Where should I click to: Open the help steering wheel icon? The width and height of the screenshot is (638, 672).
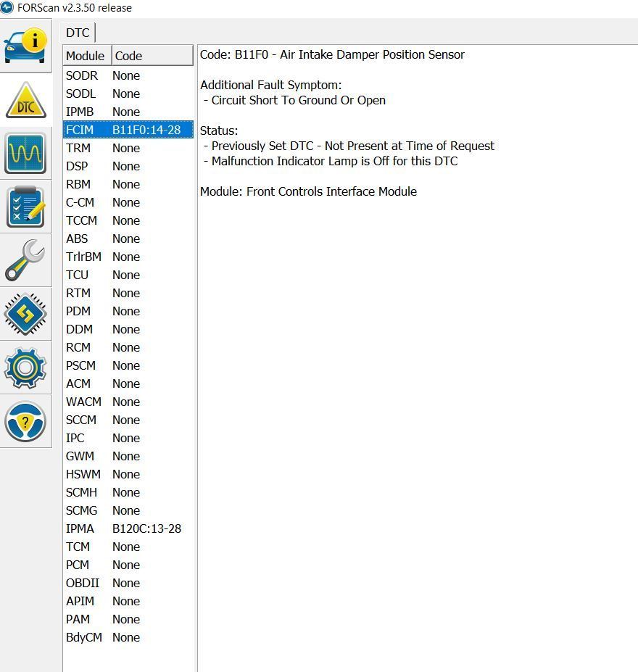25,421
